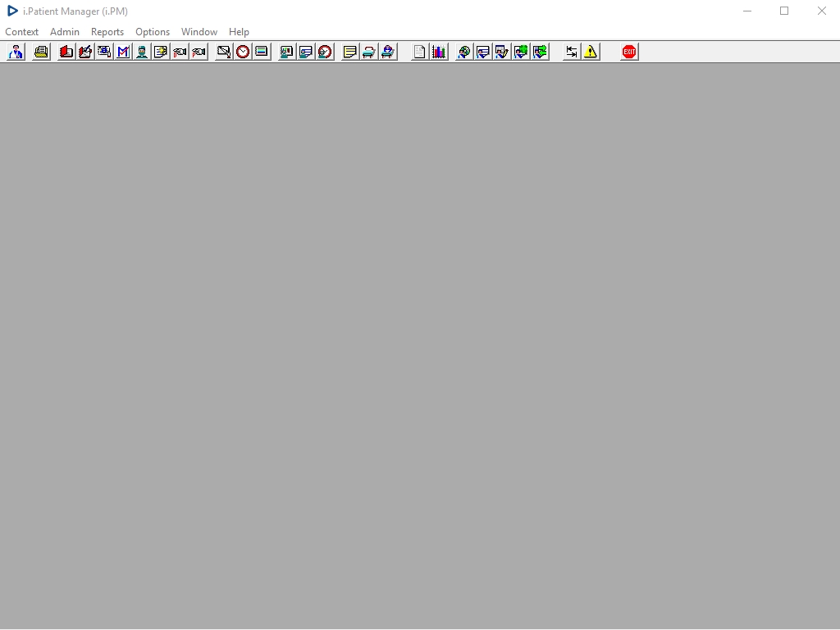This screenshot has width=840, height=630.
Task: Click the person with green plus icon
Action: [x=521, y=52]
